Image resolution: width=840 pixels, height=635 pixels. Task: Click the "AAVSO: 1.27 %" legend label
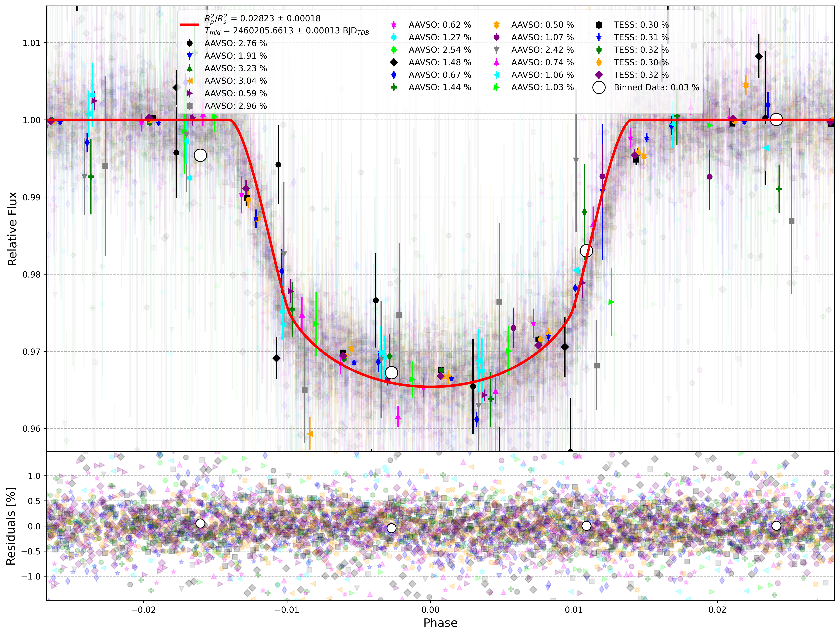[440, 37]
